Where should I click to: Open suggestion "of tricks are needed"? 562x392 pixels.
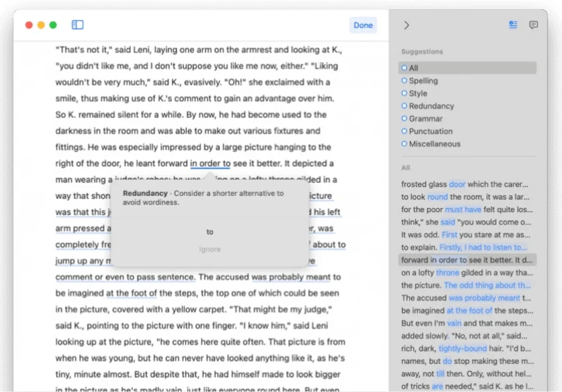467,386
